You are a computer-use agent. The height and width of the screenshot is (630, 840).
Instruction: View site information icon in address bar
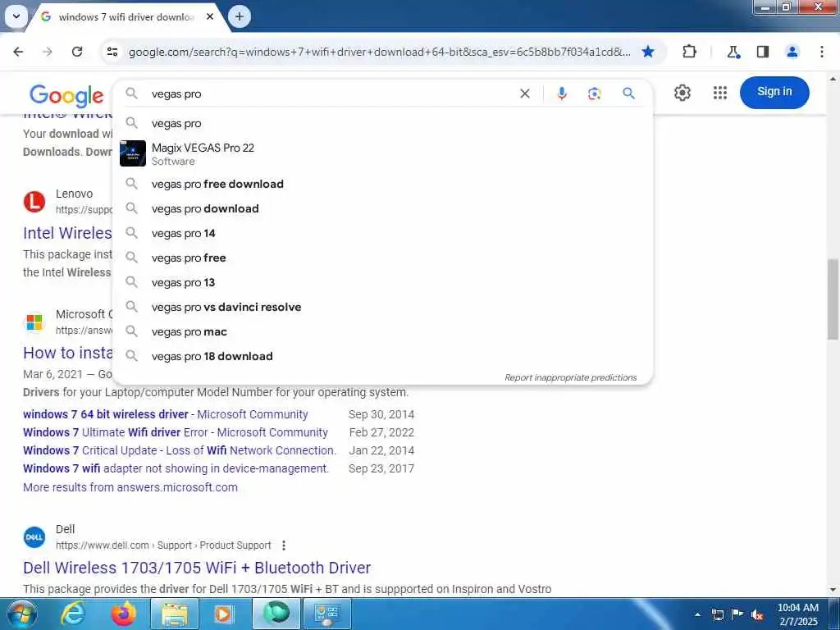112,52
